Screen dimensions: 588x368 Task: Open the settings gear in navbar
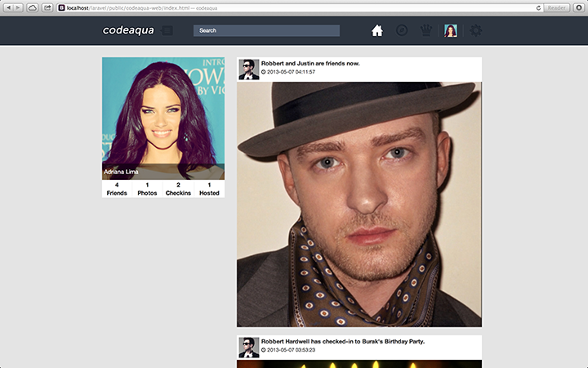point(474,31)
